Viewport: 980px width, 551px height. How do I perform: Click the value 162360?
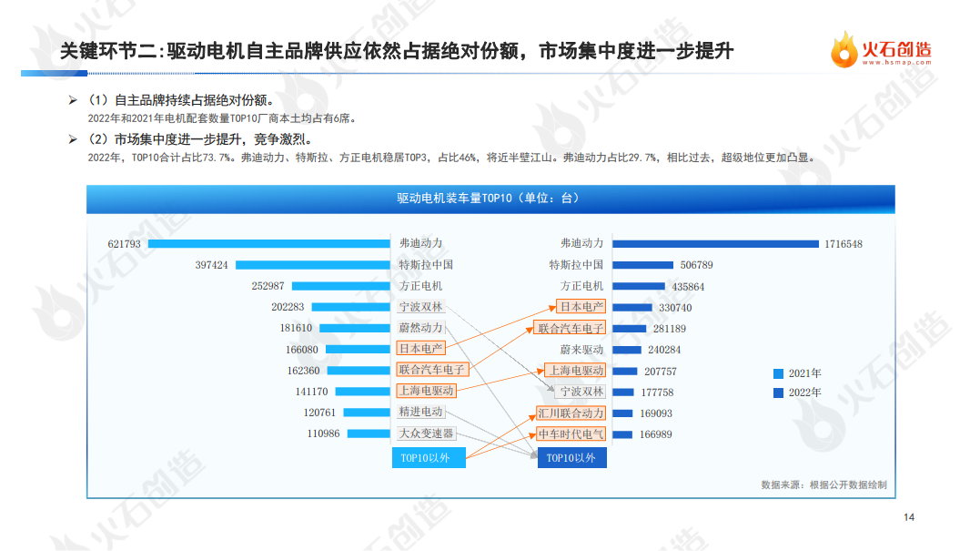pos(303,371)
